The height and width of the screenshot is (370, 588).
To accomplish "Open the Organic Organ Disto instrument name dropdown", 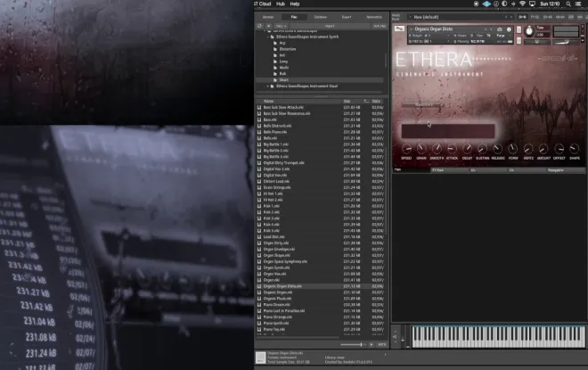I will (450, 29).
